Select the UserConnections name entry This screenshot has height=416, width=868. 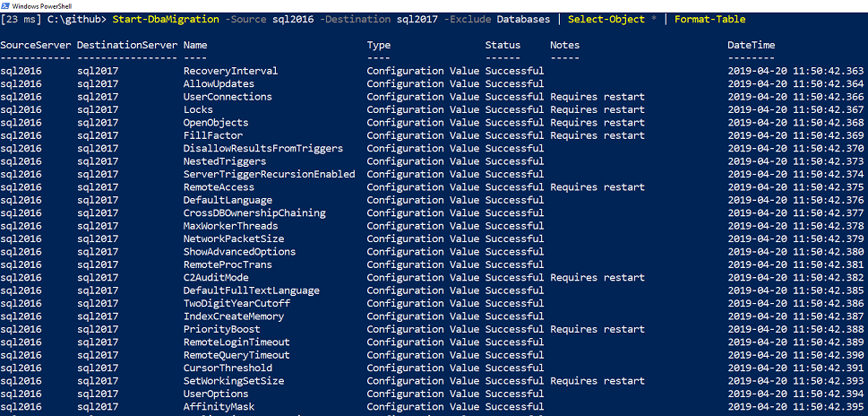[x=228, y=97]
